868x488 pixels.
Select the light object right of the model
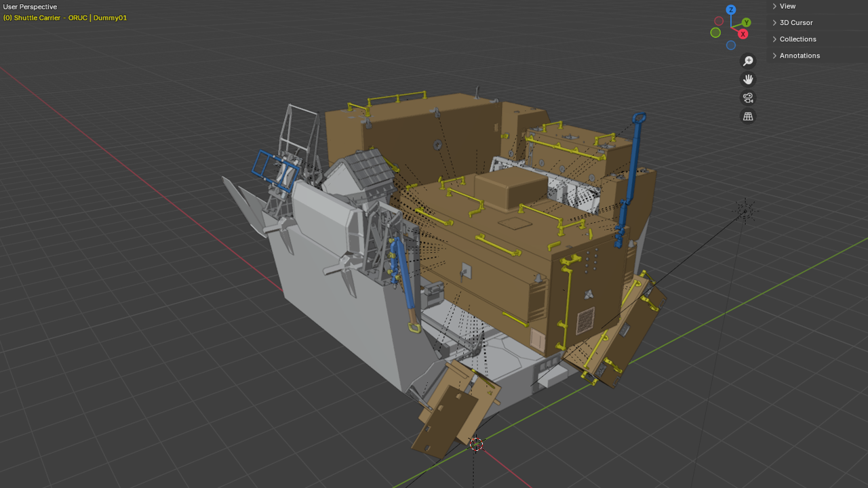point(746,211)
